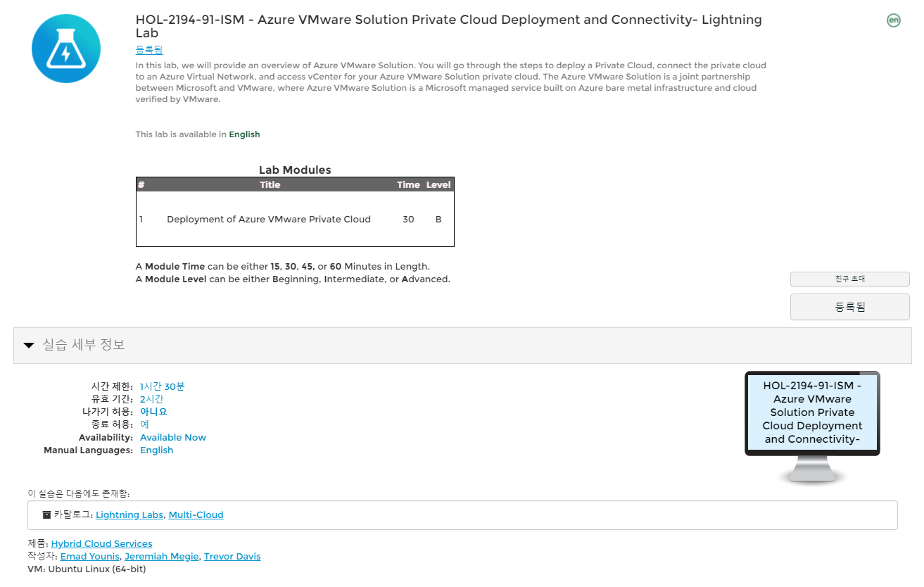Click the Manual Languages 'English' value
924x587 pixels.
point(156,450)
